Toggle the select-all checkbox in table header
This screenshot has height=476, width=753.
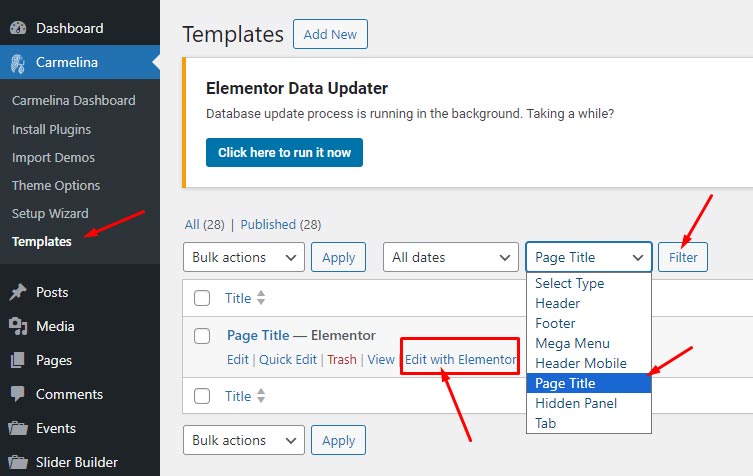202,298
